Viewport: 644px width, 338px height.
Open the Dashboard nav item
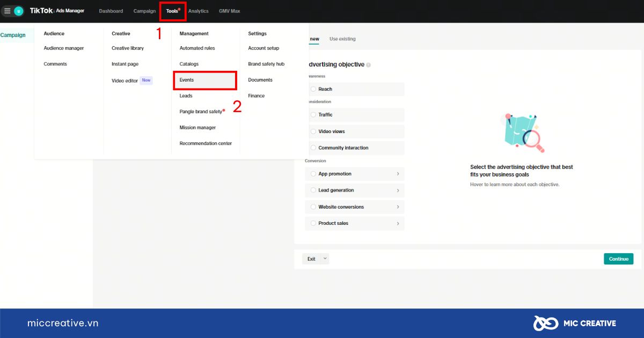[x=111, y=11]
